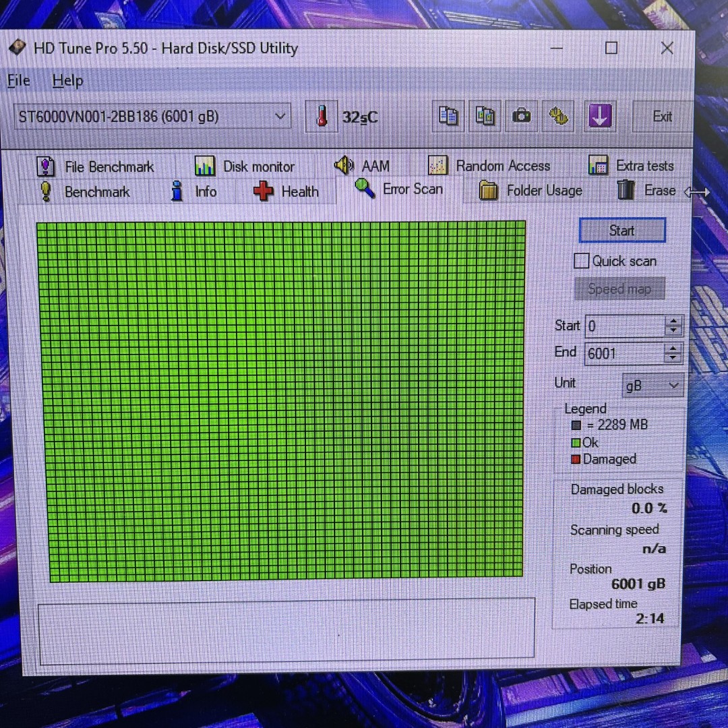728x728 pixels.
Task: Click the copy text to clipboard icon
Action: coord(448,116)
